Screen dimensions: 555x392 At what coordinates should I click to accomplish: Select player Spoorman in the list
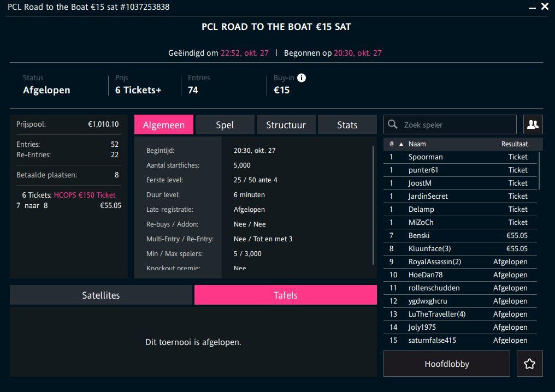[x=426, y=157]
